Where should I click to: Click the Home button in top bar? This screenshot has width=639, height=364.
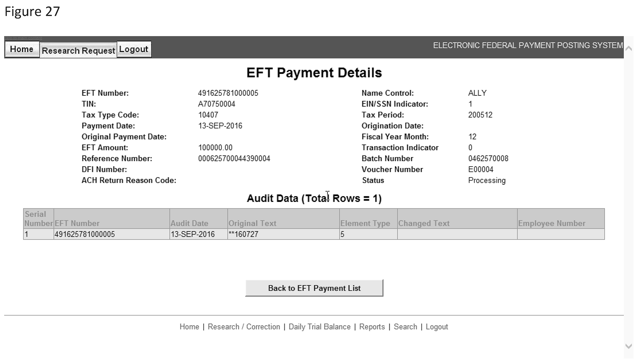click(22, 49)
